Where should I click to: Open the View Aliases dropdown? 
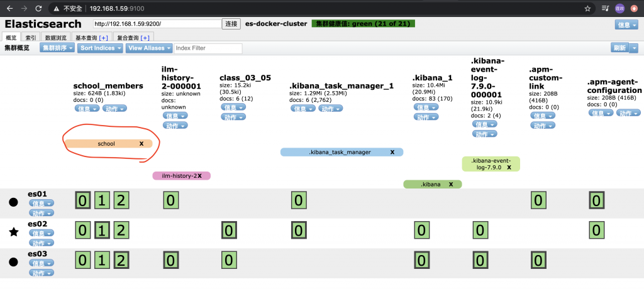coord(148,48)
